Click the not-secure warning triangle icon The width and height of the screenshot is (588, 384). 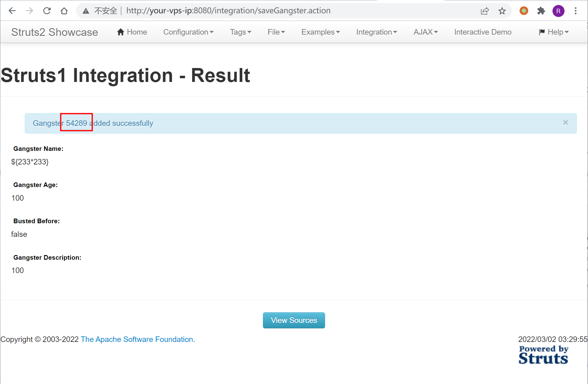click(86, 11)
